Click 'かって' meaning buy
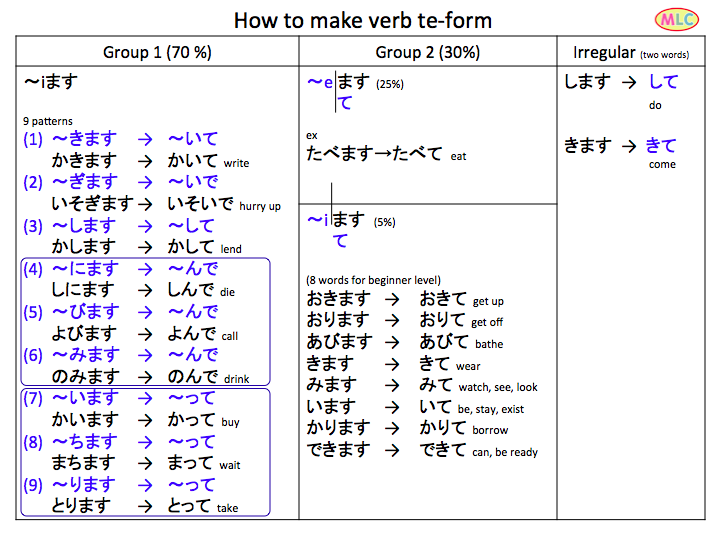Screen dimensions: 717x540 [191, 419]
